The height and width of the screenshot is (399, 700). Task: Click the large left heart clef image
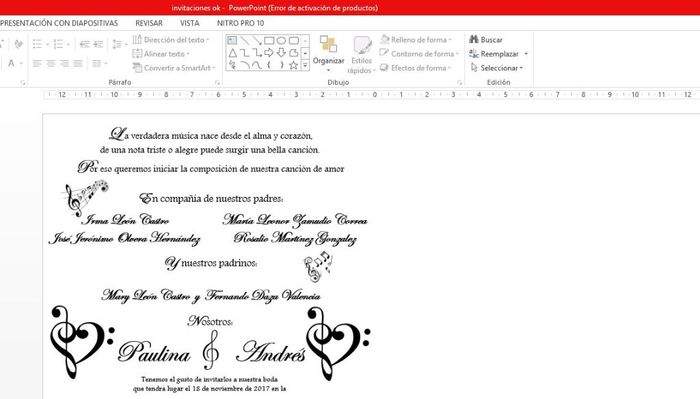[x=82, y=341]
